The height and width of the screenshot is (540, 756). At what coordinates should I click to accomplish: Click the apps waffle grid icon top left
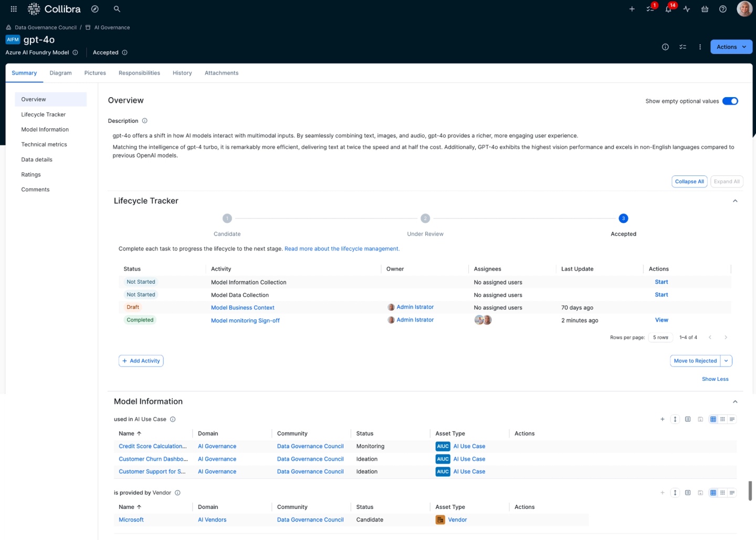tap(13, 8)
